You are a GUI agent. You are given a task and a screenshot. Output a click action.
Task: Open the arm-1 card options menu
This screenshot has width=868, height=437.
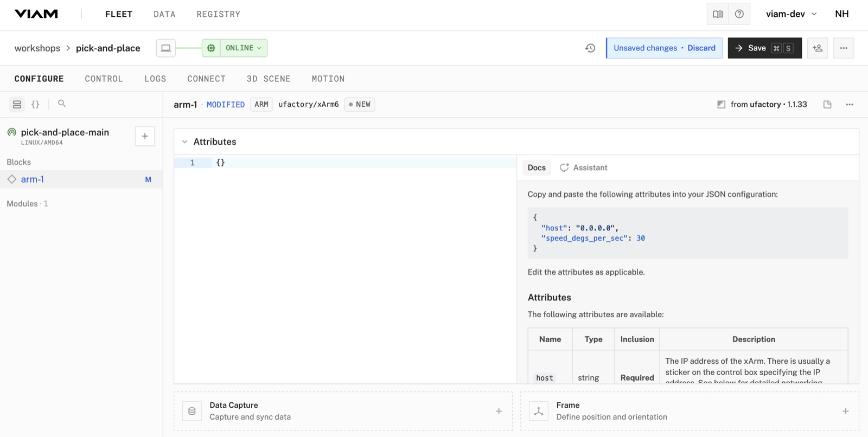tap(850, 105)
